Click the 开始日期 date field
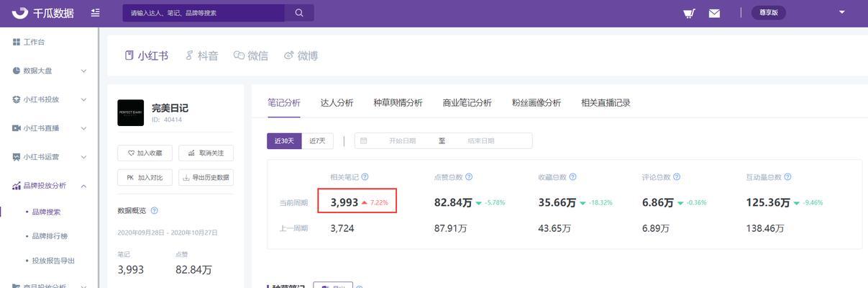Screen dimensions: 868x288 click(403, 141)
